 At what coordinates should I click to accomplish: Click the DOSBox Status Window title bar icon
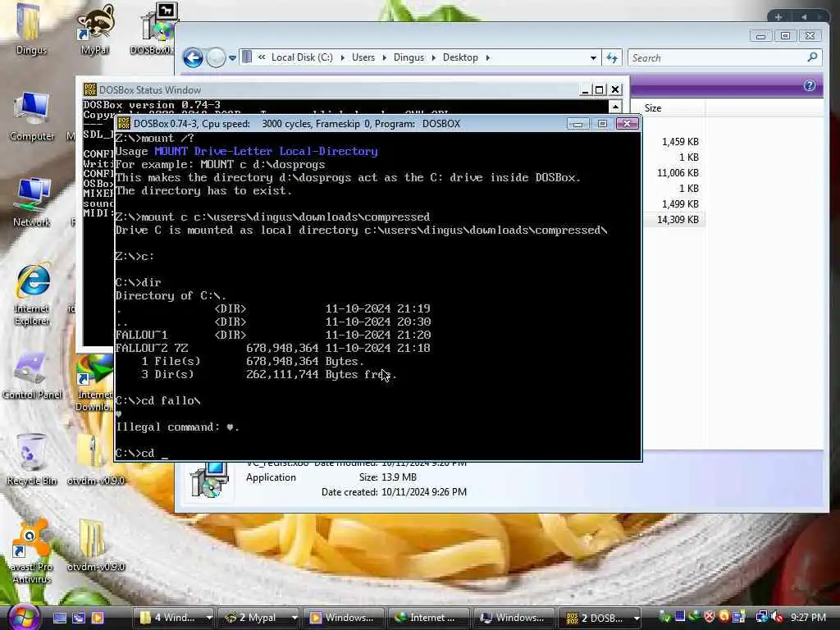90,89
